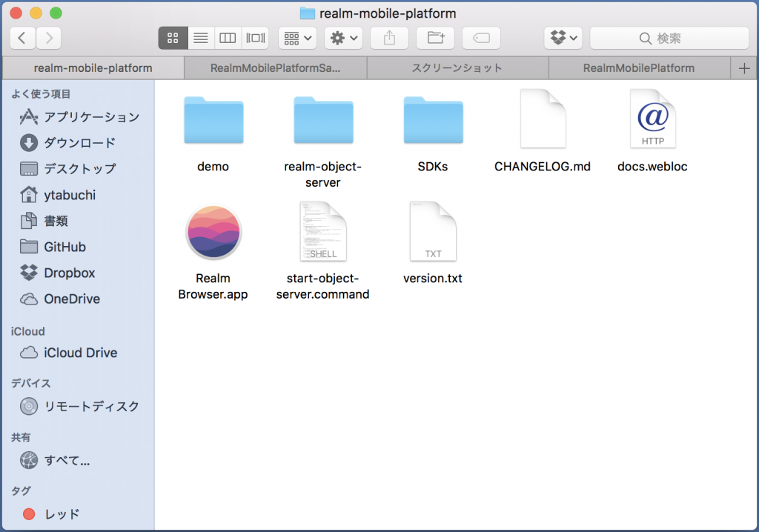Image resolution: width=759 pixels, height=532 pixels.
Task: Select the demo folder icon
Action: tap(213, 120)
